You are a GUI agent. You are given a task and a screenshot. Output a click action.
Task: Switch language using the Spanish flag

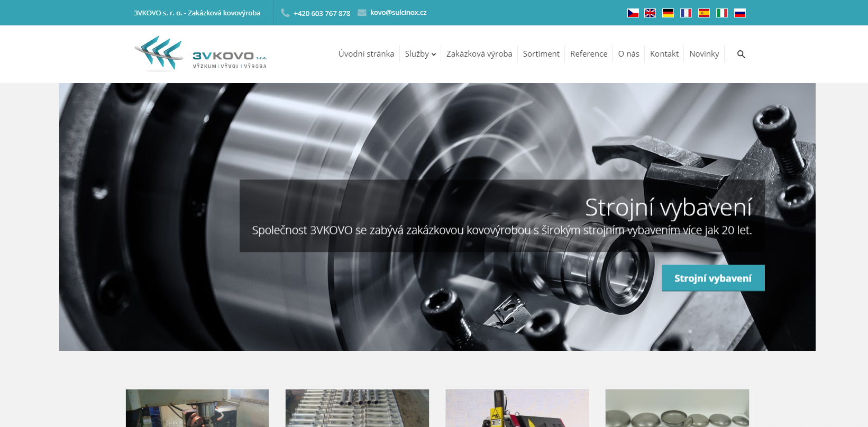(x=704, y=13)
